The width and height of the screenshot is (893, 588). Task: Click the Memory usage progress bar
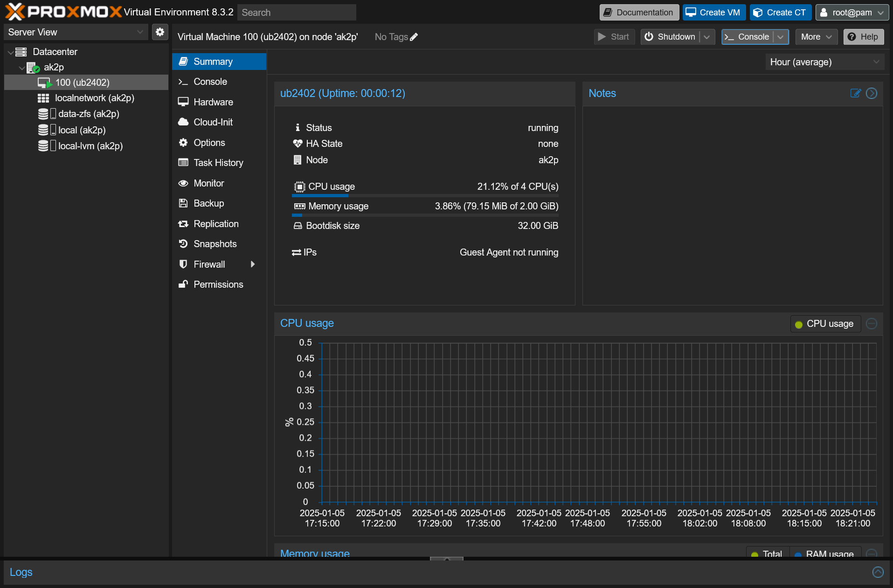tap(425, 215)
